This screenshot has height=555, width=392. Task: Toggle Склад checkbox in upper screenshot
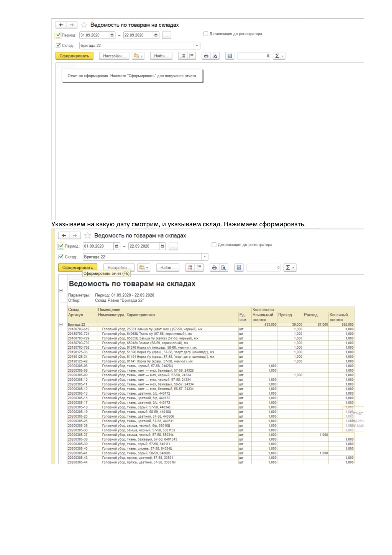point(58,45)
